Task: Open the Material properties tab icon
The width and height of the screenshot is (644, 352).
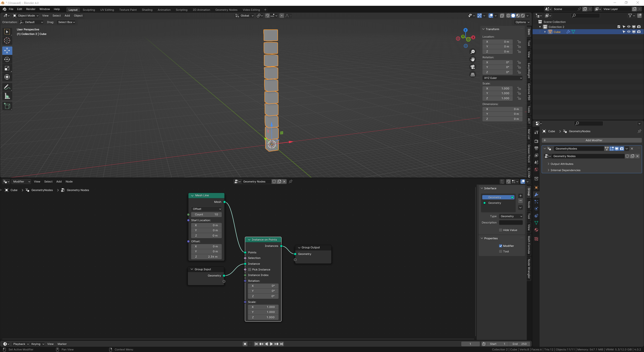Action: (536, 230)
